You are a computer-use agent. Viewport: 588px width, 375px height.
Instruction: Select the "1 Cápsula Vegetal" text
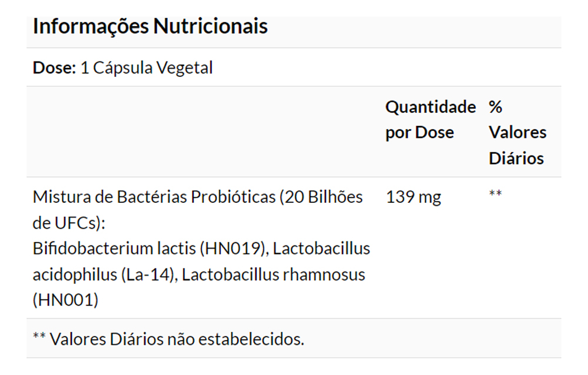pos(146,68)
